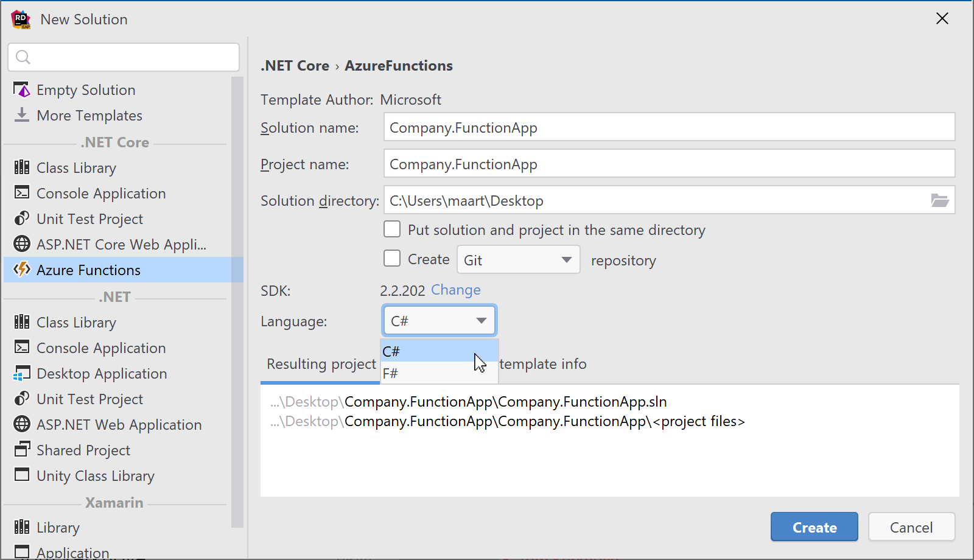Click the 2.2.202 SDK version text
Screen dimensions: 974x560
[402, 291]
